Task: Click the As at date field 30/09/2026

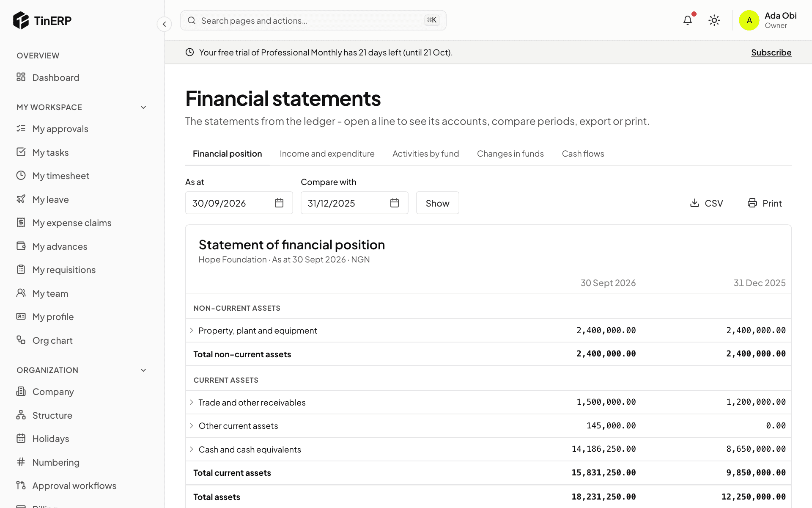Action: 239,203
